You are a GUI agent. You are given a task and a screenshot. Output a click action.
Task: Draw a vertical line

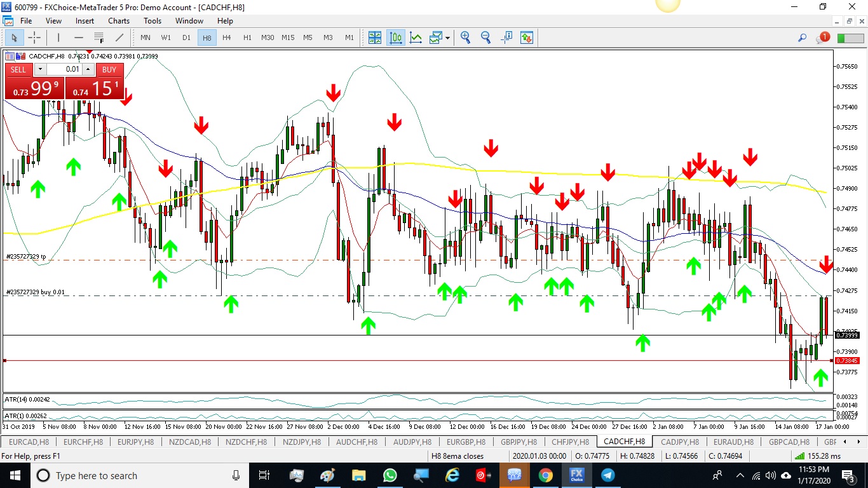tap(58, 37)
